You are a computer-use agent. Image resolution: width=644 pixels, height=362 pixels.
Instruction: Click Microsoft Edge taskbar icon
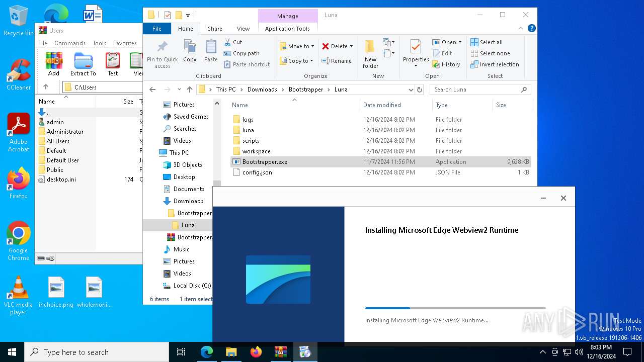[x=207, y=352]
